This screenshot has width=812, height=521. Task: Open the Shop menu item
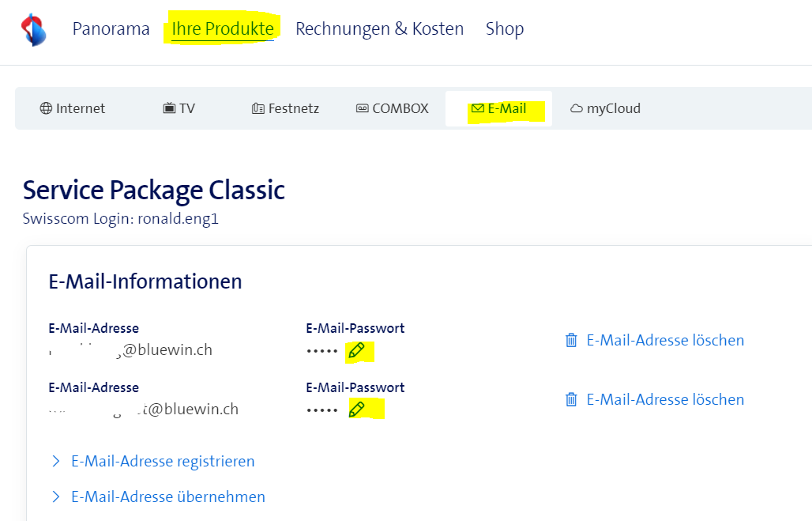point(505,29)
